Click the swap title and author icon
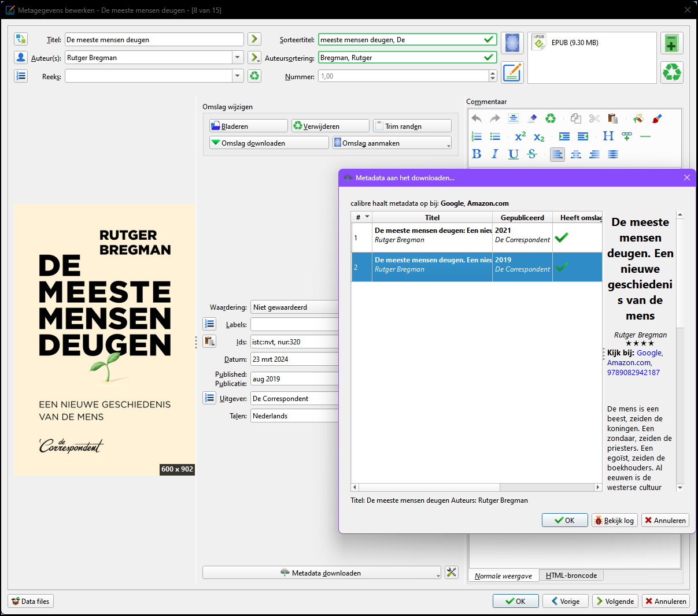The image size is (698, 616). coord(21,39)
